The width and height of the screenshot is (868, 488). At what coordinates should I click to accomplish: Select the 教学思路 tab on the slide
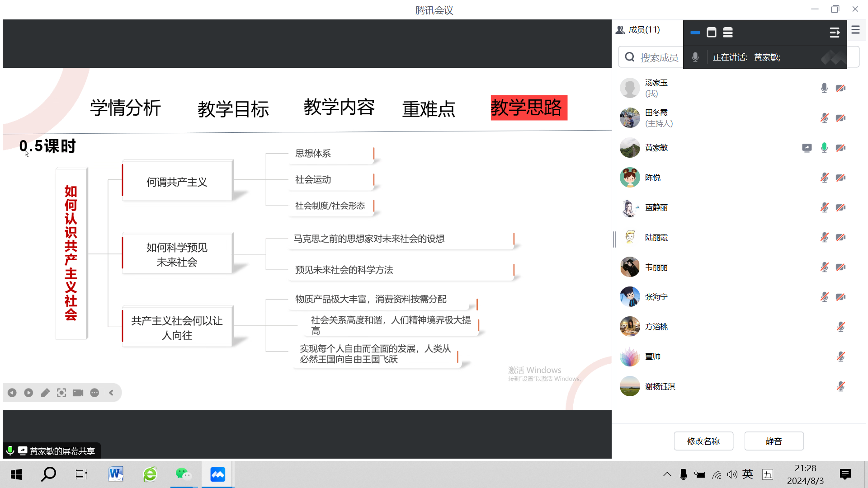(x=528, y=108)
